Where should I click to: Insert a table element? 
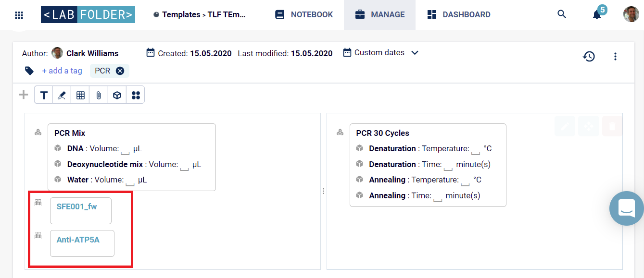coord(80,95)
